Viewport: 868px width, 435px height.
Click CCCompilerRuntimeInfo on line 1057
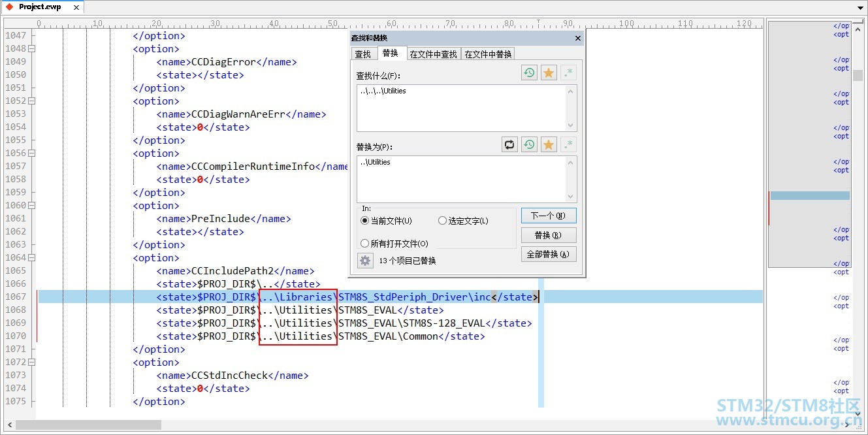tap(253, 167)
